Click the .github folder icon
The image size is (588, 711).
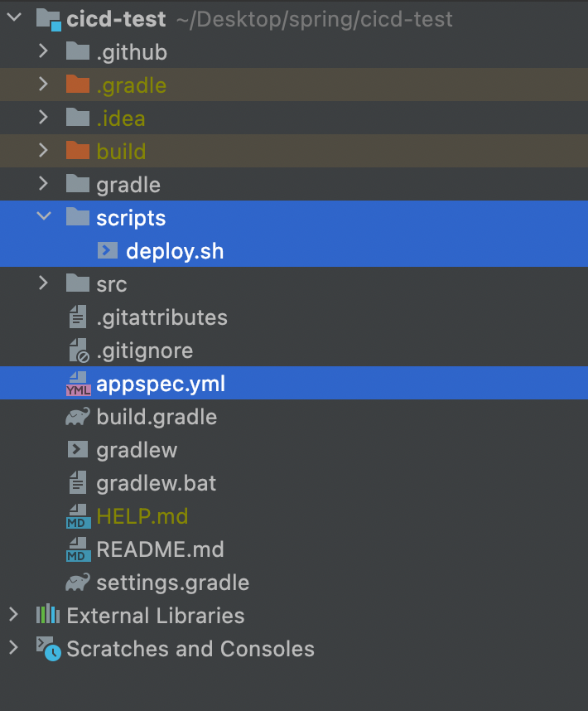tap(78, 51)
